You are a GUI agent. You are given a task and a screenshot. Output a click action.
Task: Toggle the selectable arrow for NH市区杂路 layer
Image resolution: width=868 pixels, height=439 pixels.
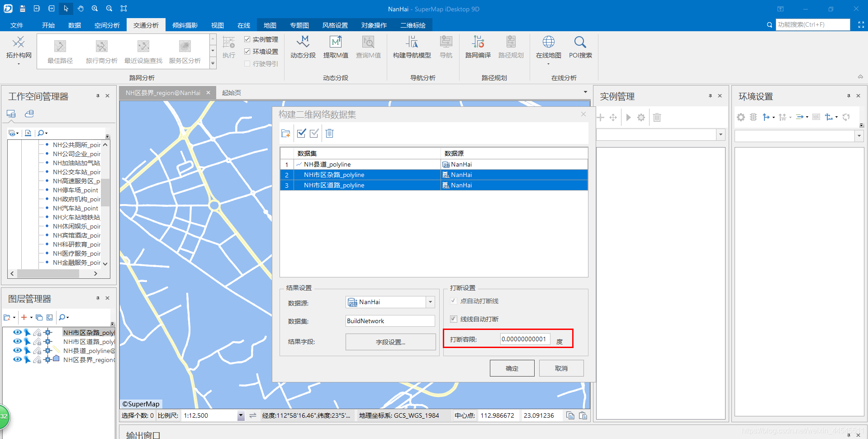click(x=27, y=333)
